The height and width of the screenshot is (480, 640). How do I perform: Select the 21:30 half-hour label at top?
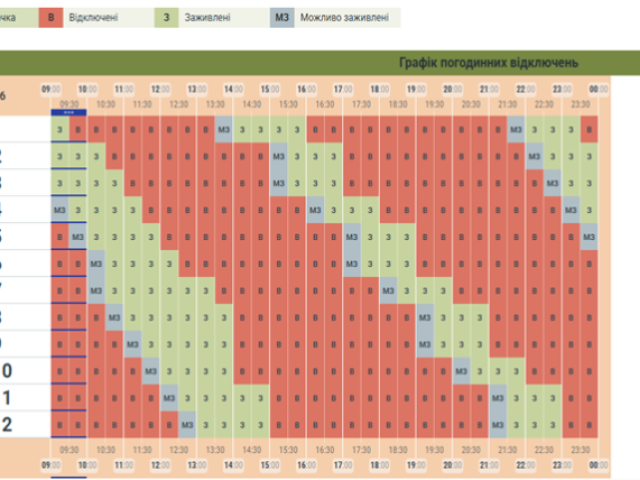508,104
